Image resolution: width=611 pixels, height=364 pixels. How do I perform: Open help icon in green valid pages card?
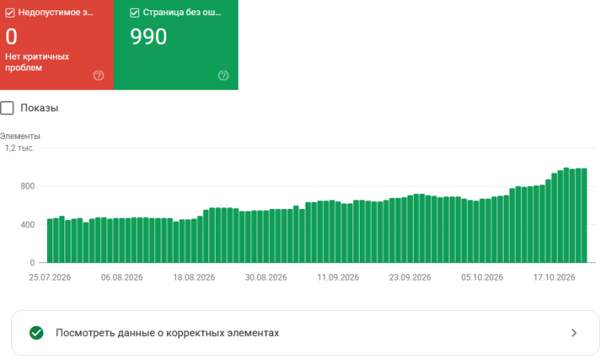click(x=224, y=76)
